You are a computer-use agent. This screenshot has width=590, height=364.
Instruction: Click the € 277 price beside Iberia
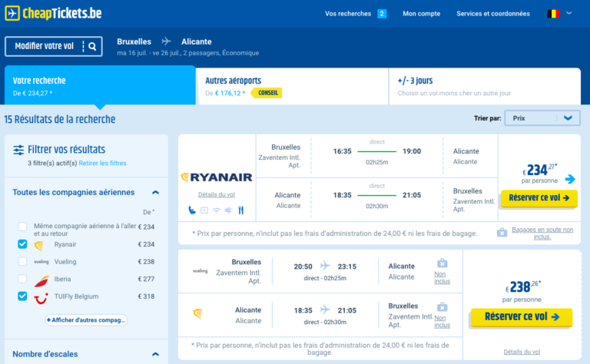pos(146,279)
